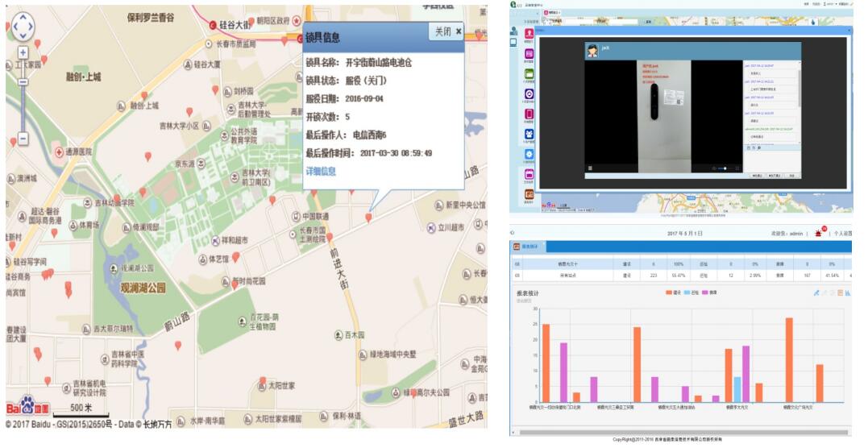Click the table cell showing 55.47%
The height and width of the screenshot is (448, 868).
[x=678, y=276]
